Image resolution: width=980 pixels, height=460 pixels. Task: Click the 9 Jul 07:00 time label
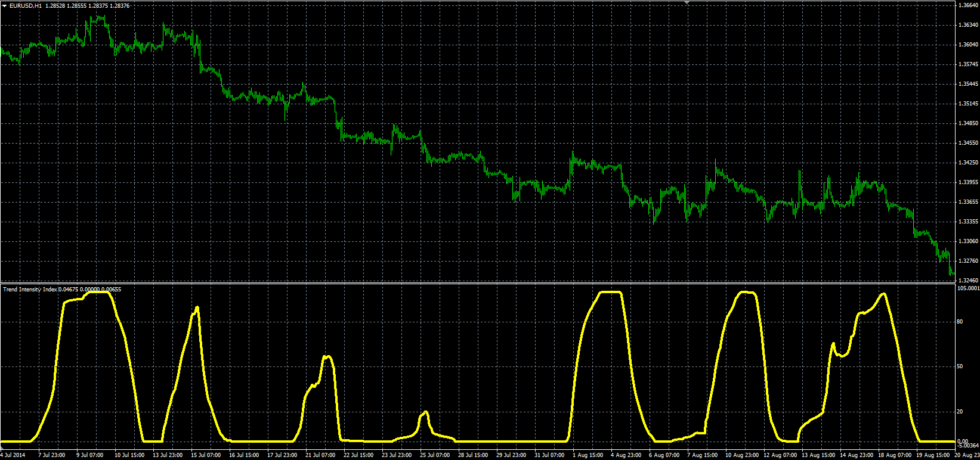[x=89, y=455]
